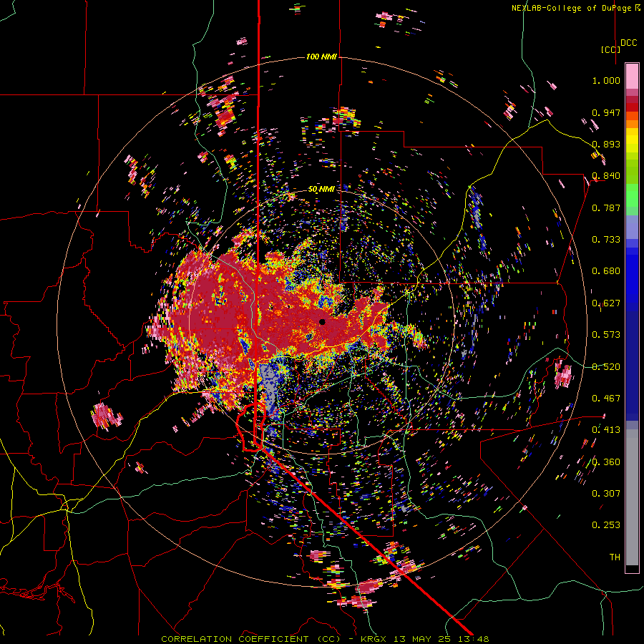This screenshot has width=644, height=644.
Task: Click the 0.840 legend value
Action: point(606,176)
